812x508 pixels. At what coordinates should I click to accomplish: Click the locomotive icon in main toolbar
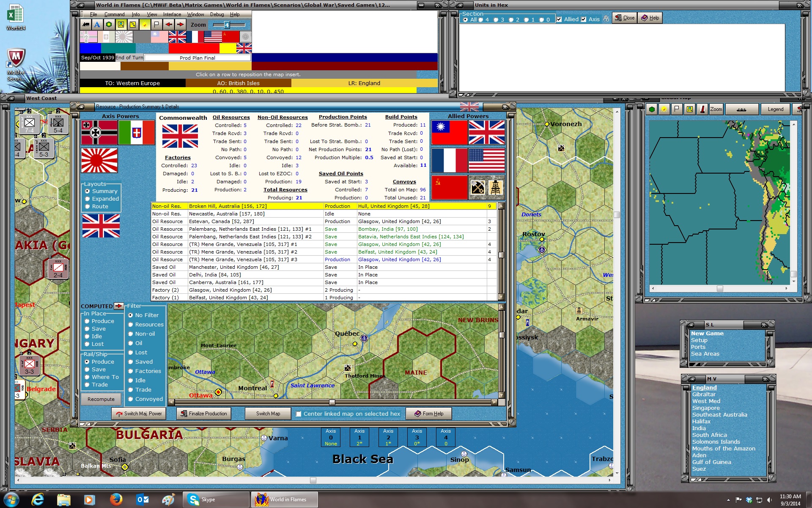point(86,25)
